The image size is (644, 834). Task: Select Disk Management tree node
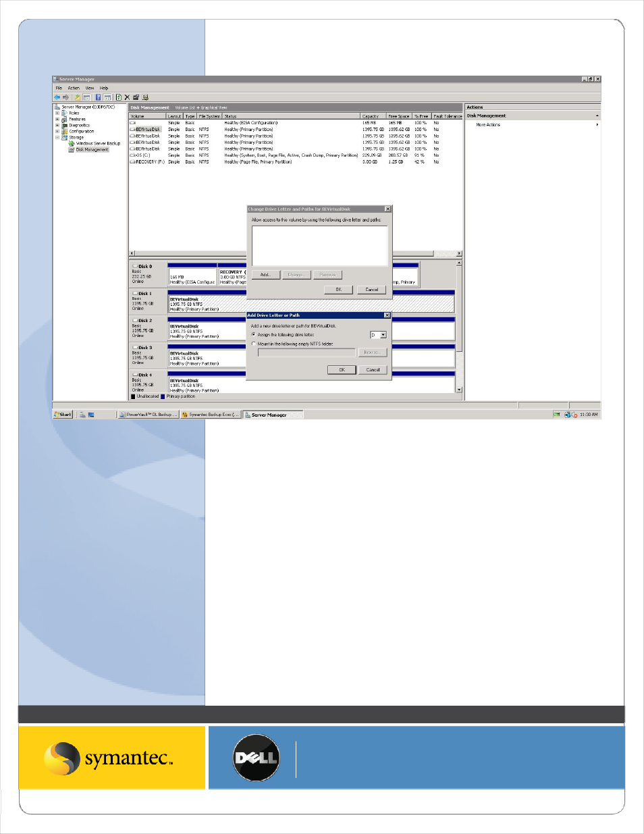click(x=92, y=150)
